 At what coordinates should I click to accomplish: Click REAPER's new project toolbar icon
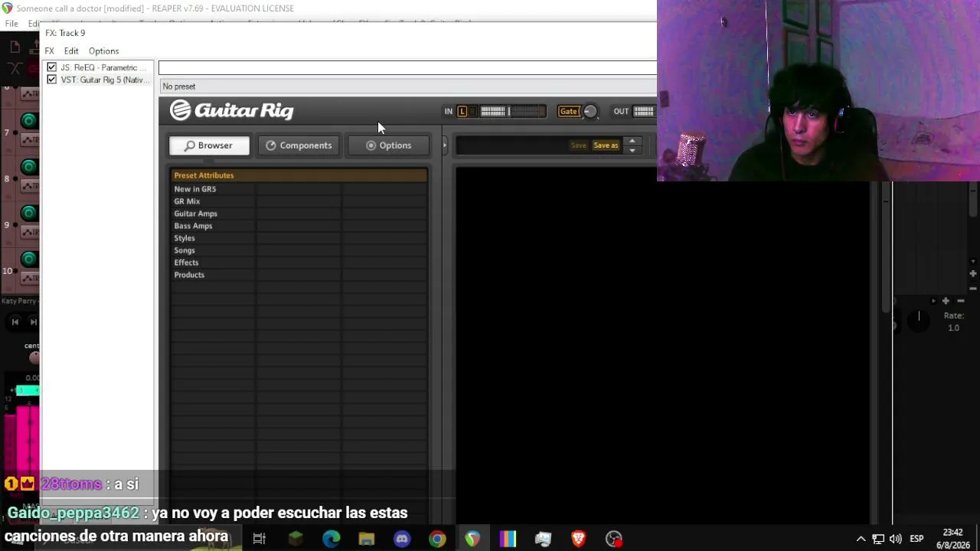coord(15,47)
